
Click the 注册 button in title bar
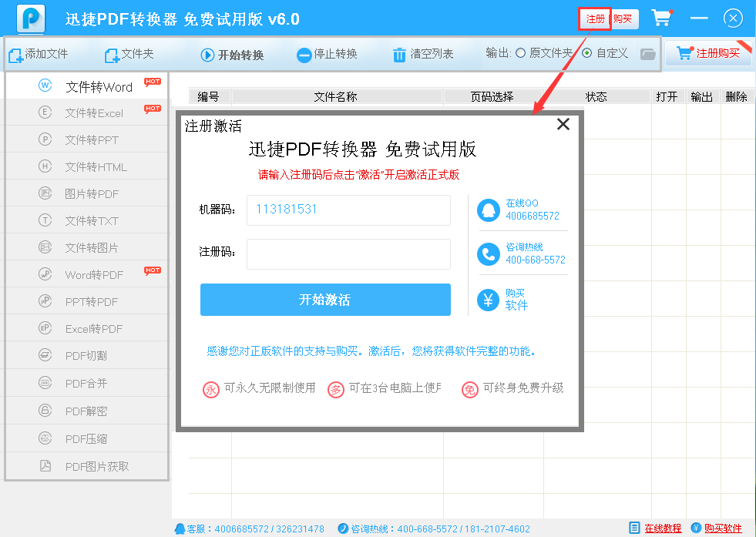(595, 18)
